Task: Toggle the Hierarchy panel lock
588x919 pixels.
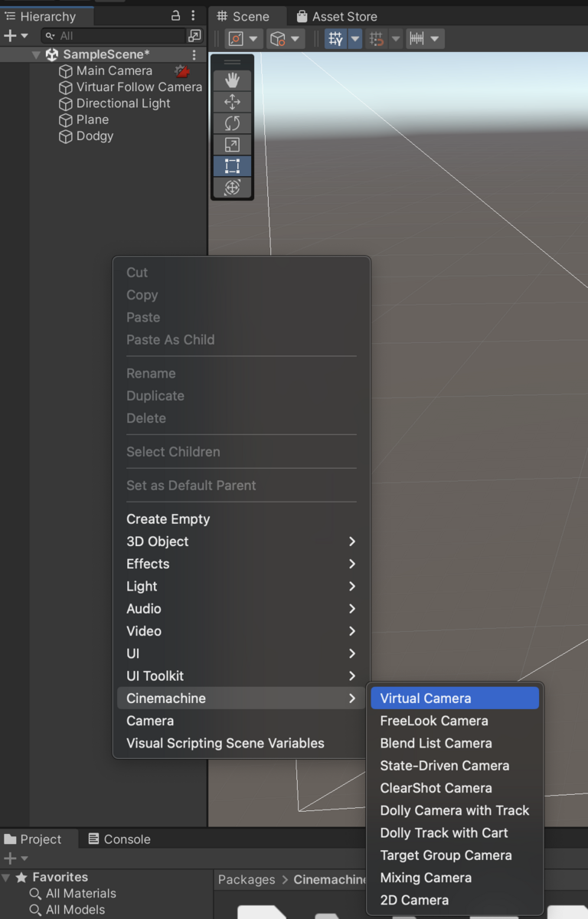Action: pos(175,15)
